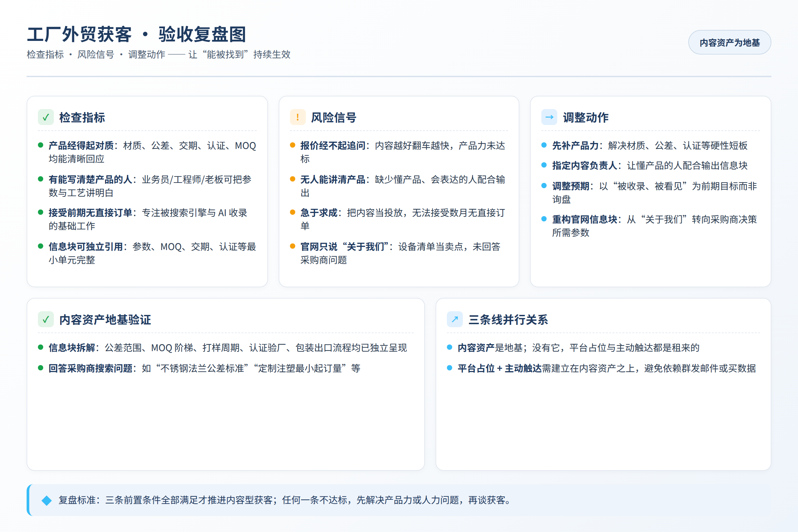Screen dimensions: 798x532
Task: Click the green checkmark icon beside 检查指标
Action: (46, 117)
